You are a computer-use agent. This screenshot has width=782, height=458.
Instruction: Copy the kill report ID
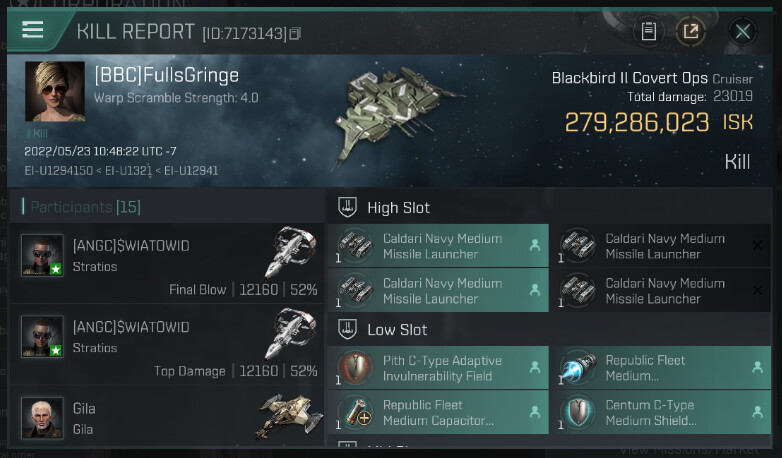tap(295, 34)
